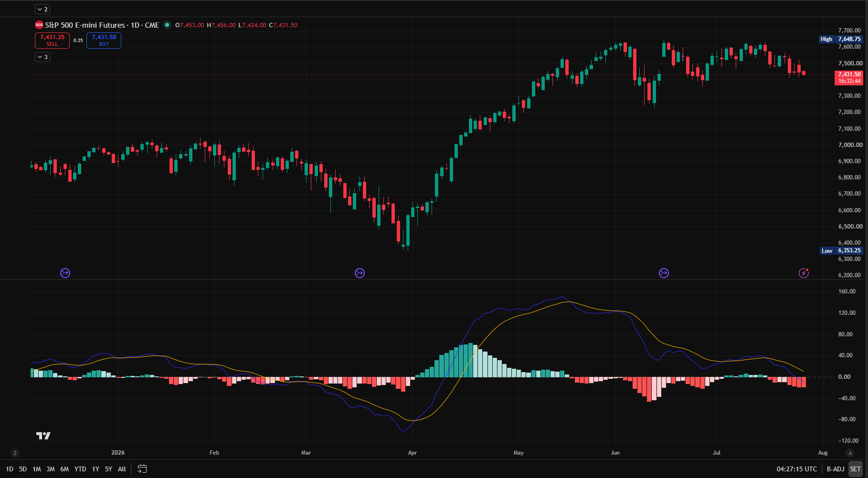The image size is (868, 478).
Task: Select the 5D time range
Action: point(23,469)
